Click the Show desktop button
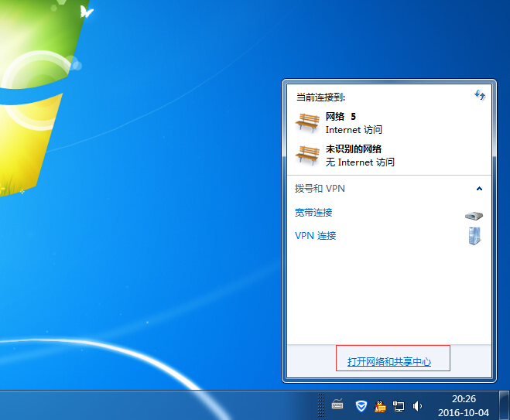The image size is (510, 420). [x=505, y=405]
